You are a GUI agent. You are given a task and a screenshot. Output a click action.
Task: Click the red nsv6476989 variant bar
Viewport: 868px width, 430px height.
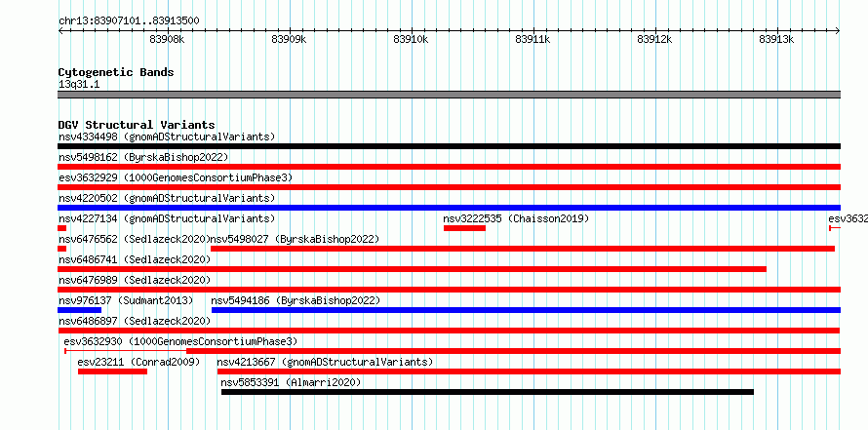[449, 290]
